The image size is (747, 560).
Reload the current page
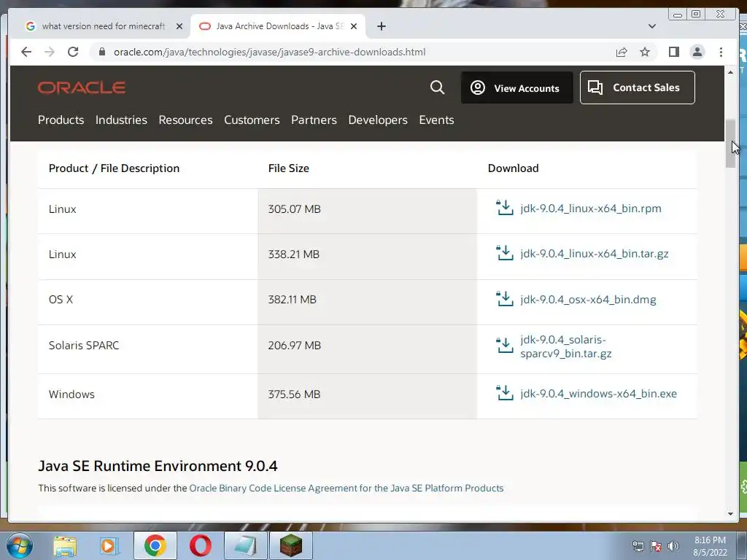(73, 52)
